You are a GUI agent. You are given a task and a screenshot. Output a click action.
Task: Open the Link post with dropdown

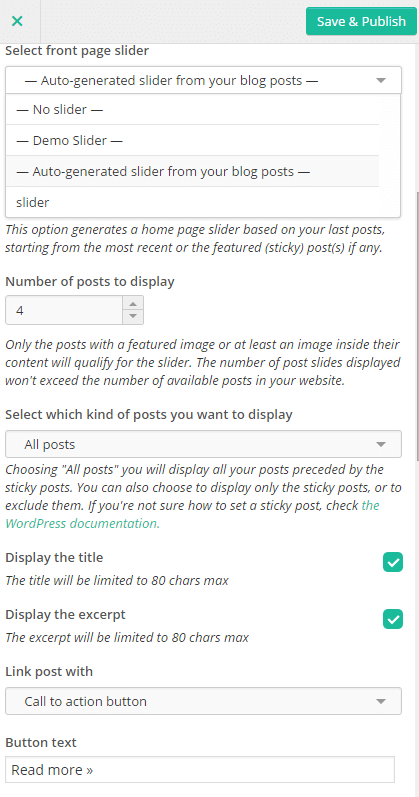[x=203, y=701]
